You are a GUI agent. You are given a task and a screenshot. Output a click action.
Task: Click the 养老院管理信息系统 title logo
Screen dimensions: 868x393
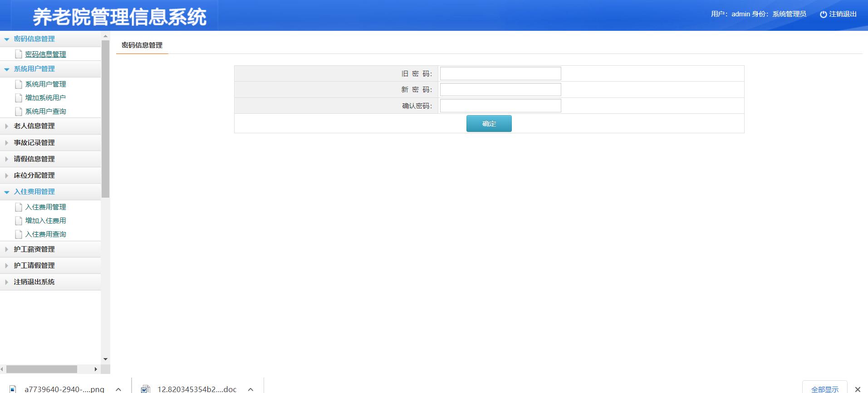coord(119,17)
